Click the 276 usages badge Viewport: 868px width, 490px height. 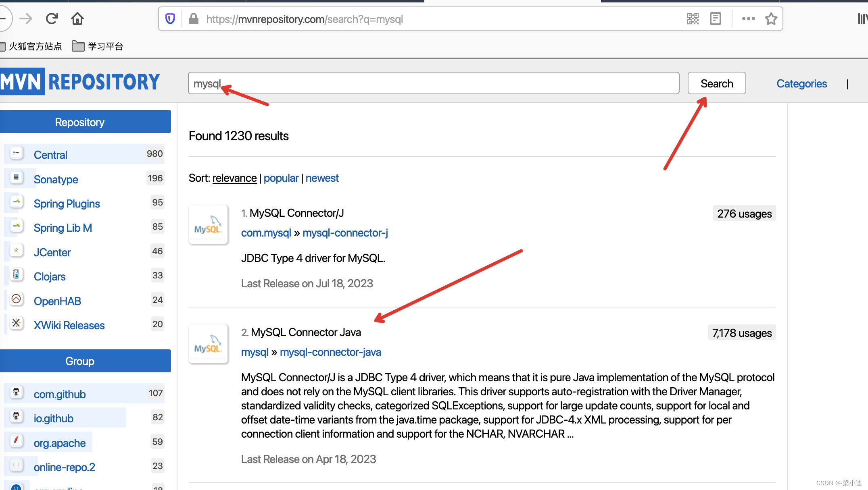click(745, 214)
